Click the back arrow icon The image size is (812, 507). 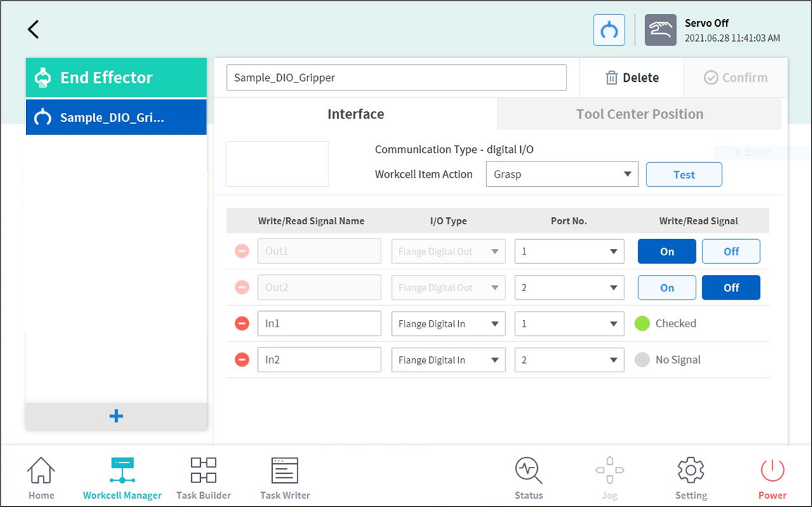33,30
